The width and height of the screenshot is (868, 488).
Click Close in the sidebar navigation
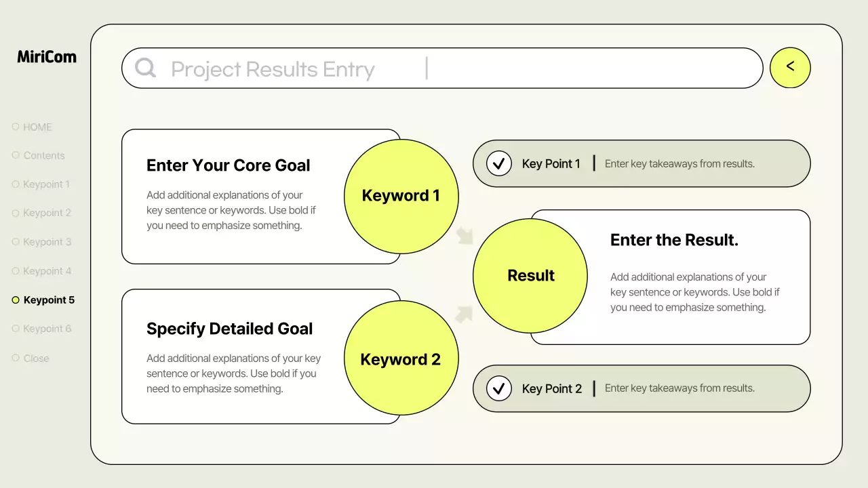(x=36, y=358)
